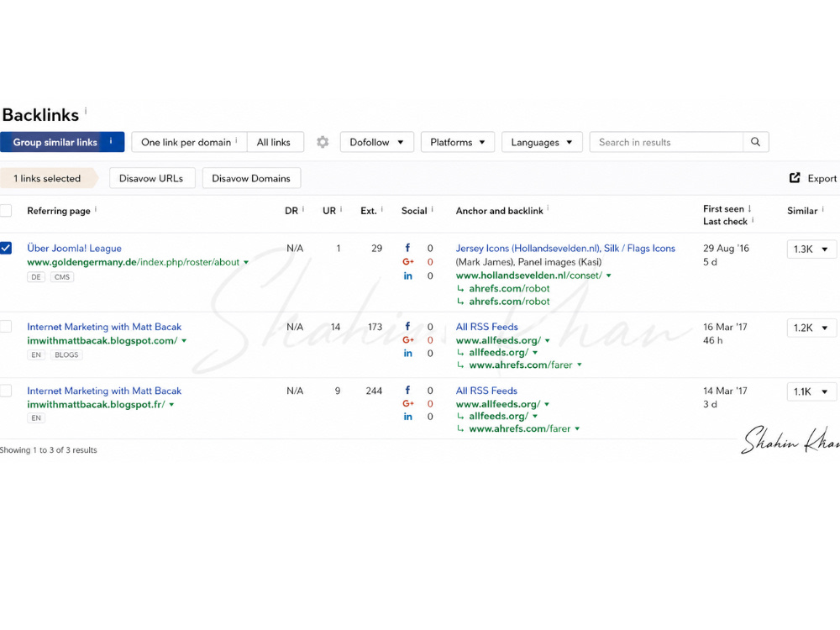This screenshot has width=840, height=630.
Task: Click Disavow URLs button
Action: click(152, 178)
